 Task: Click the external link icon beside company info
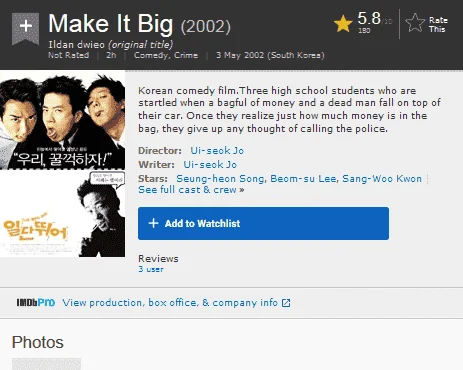pos(286,303)
